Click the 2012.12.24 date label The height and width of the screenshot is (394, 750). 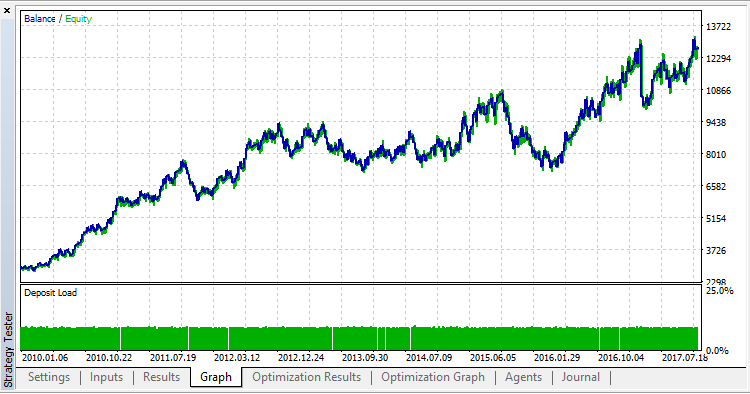click(301, 358)
